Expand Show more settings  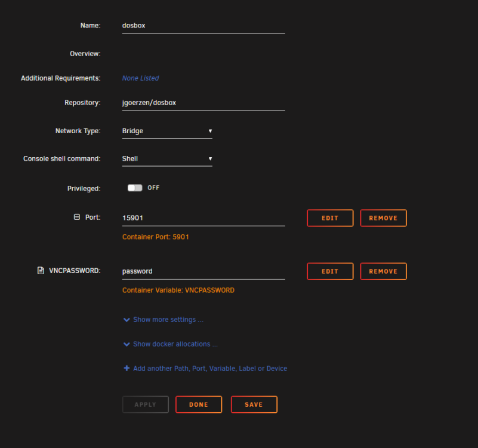[164, 320]
